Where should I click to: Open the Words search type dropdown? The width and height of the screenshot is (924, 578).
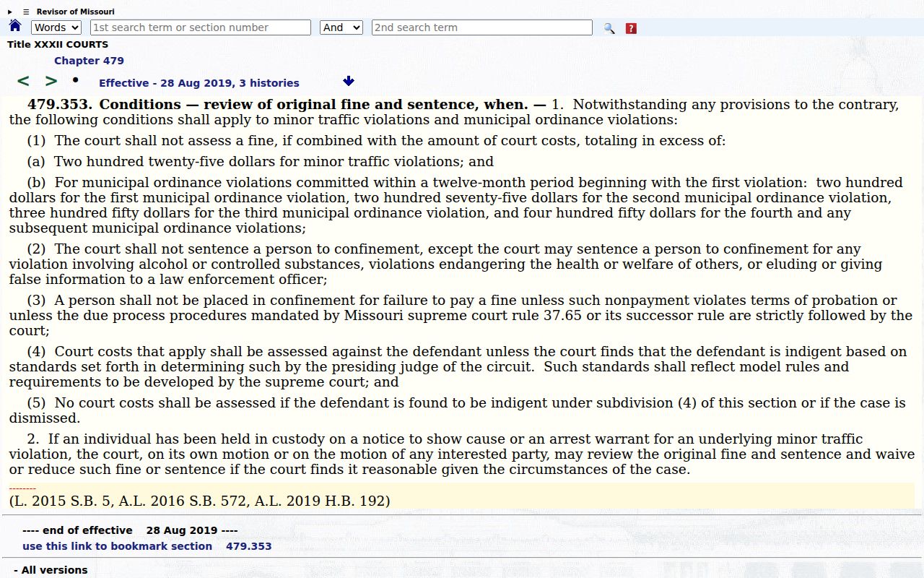(56, 27)
